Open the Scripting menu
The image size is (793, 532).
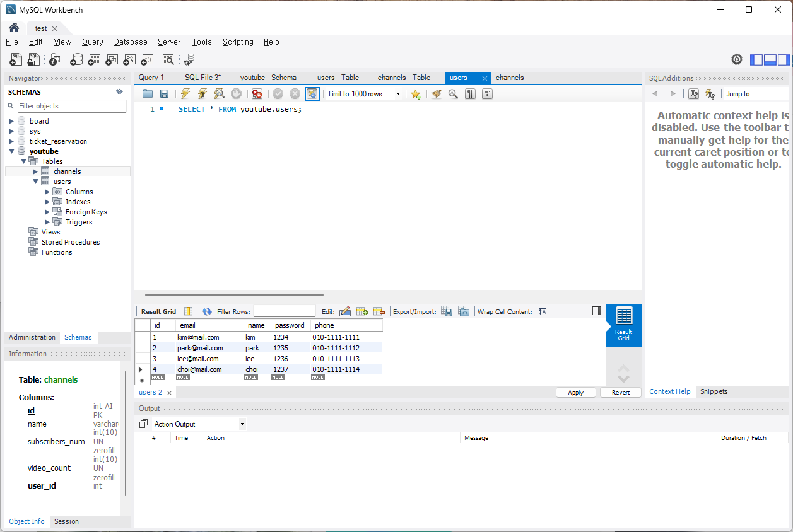[238, 42]
